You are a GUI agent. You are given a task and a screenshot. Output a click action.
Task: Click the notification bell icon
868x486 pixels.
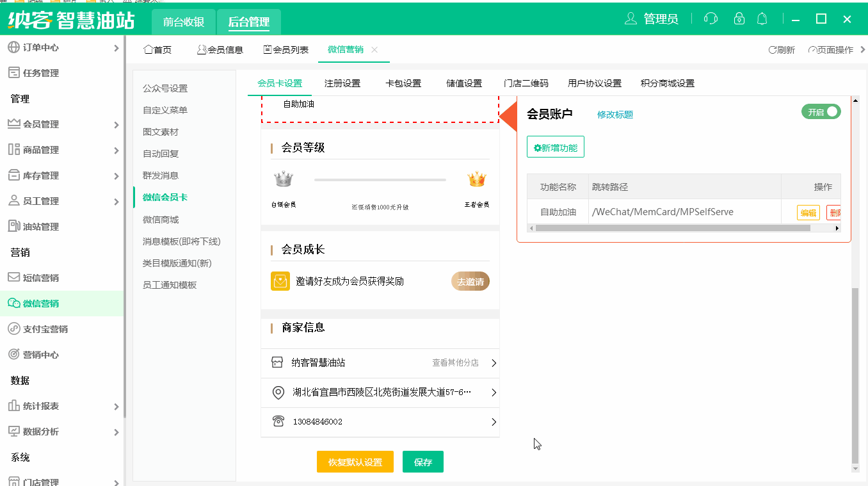click(x=762, y=19)
